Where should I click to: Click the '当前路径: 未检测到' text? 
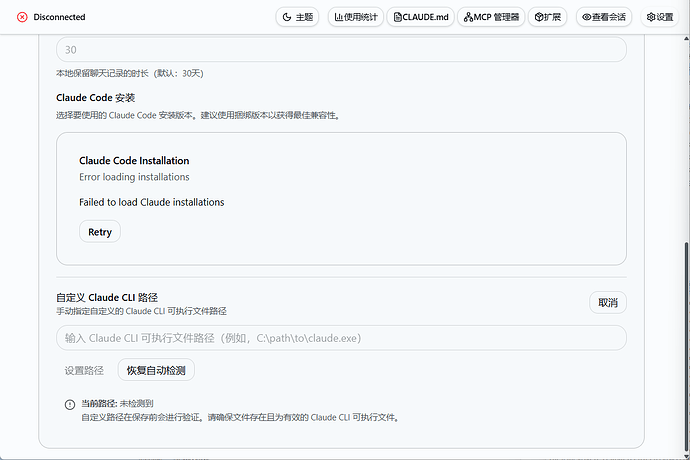tap(117, 403)
